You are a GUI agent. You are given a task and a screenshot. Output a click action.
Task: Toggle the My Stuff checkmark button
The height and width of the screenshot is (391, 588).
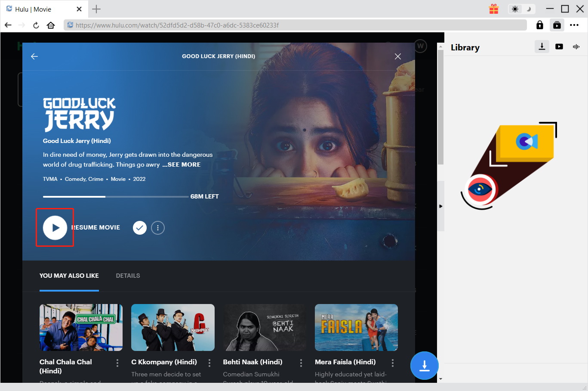coord(140,227)
